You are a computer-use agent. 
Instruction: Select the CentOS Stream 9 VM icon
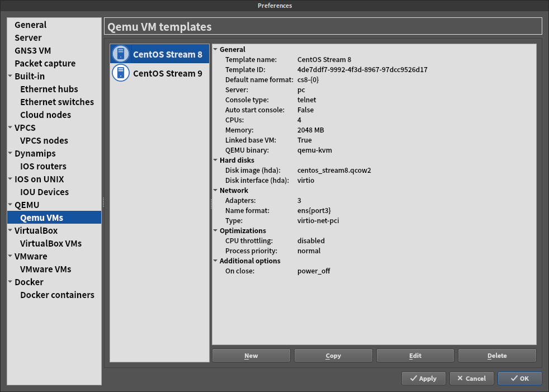[120, 73]
